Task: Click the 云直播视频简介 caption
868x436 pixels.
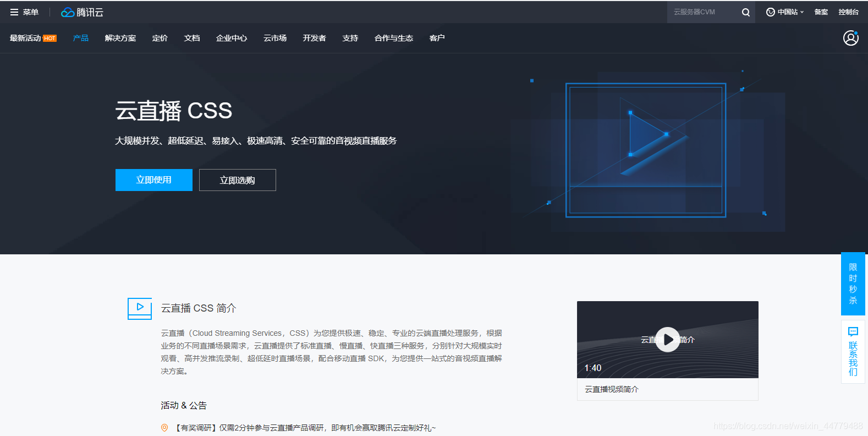Action: (612, 389)
